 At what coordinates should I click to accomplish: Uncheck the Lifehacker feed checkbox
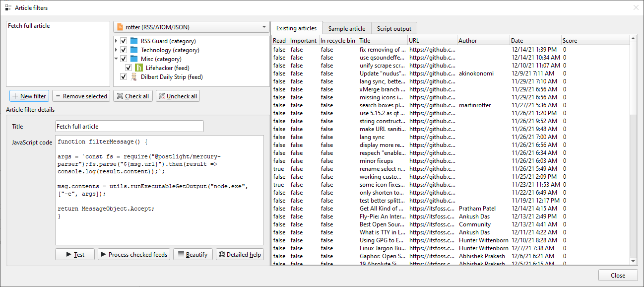(x=129, y=68)
